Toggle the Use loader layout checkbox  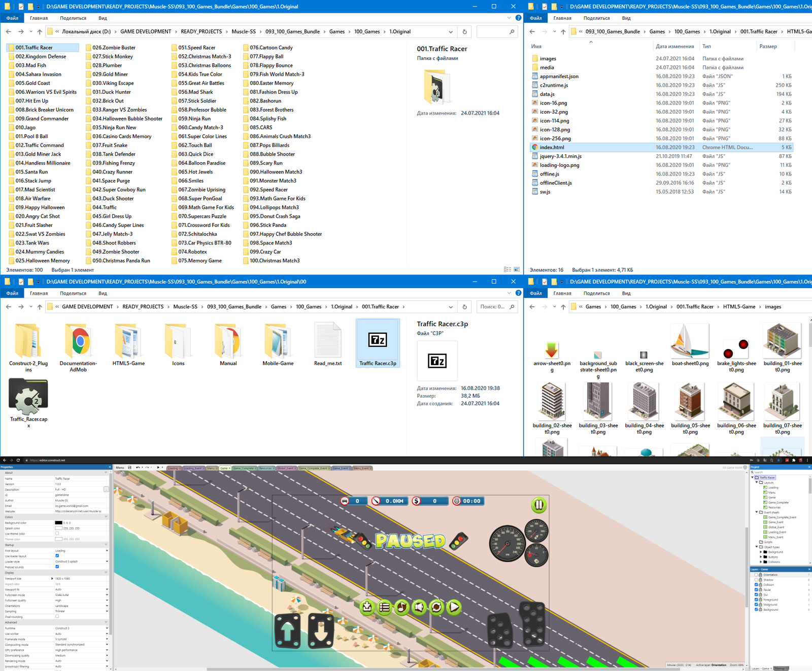coord(57,556)
